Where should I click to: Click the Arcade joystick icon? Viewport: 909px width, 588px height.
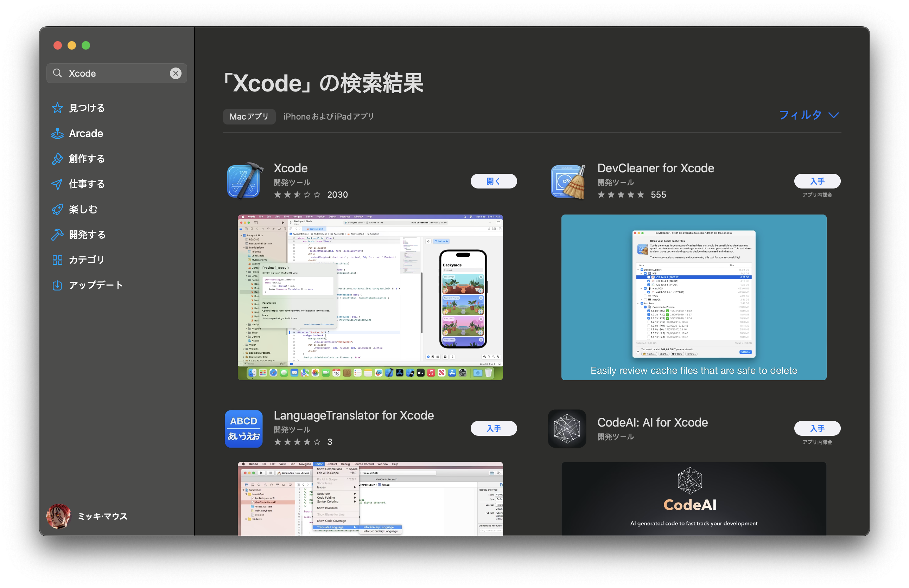coord(57,133)
